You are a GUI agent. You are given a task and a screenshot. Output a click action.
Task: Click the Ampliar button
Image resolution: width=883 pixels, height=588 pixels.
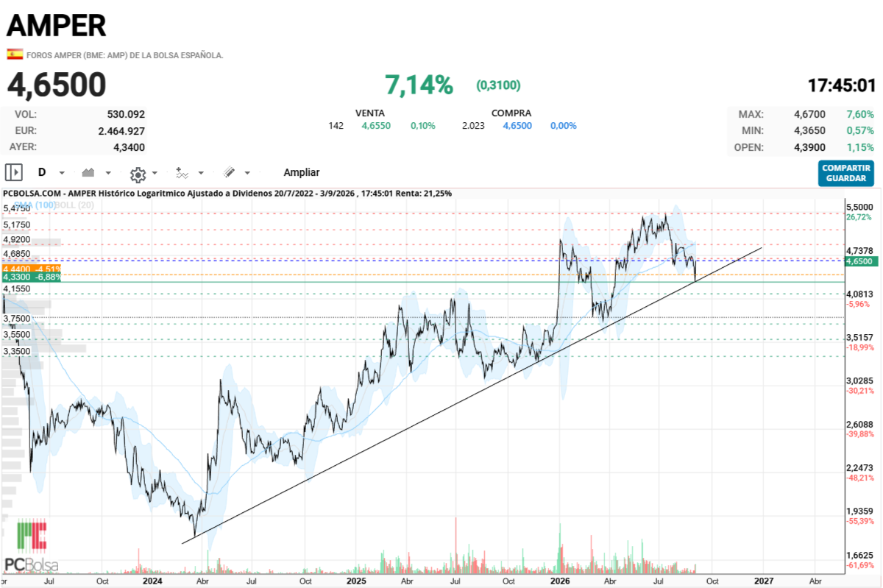[302, 172]
